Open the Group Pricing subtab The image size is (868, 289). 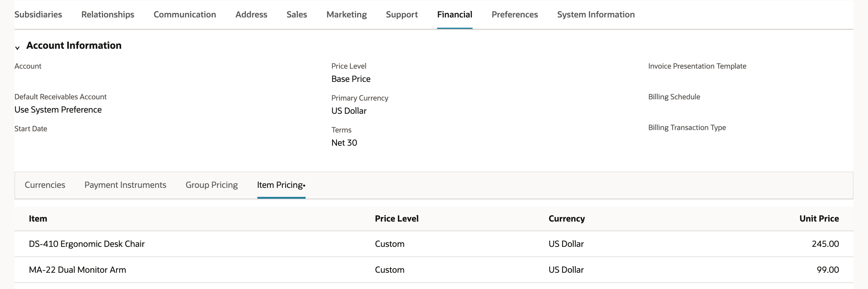click(x=212, y=185)
